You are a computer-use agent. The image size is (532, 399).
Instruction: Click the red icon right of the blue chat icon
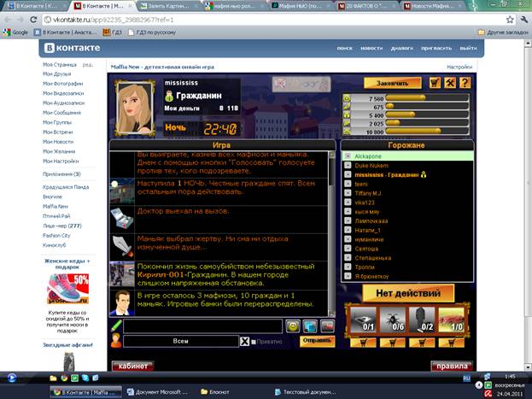tap(327, 326)
